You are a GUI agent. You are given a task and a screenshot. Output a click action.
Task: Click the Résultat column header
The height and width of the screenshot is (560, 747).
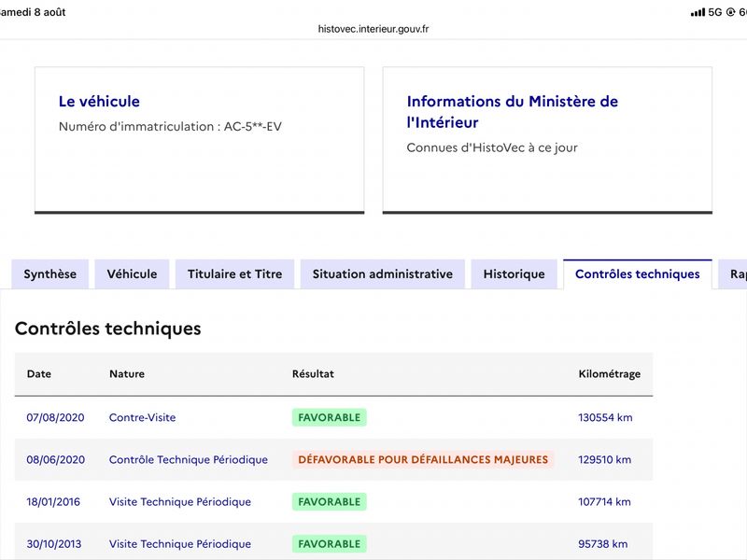pos(313,374)
